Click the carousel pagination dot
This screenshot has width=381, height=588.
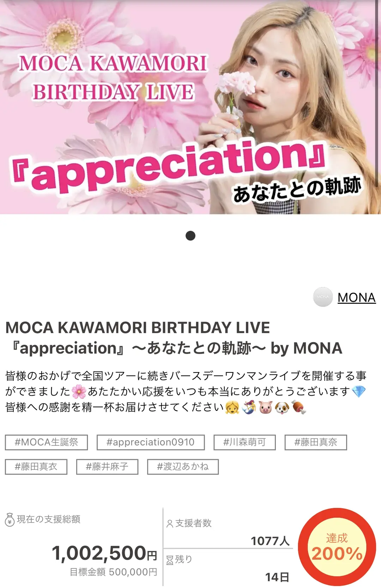[190, 236]
